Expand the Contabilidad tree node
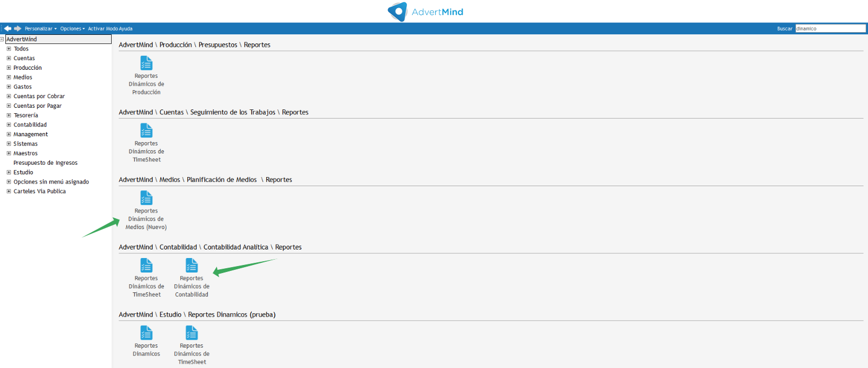Viewport: 868px width, 368px height. (x=9, y=125)
